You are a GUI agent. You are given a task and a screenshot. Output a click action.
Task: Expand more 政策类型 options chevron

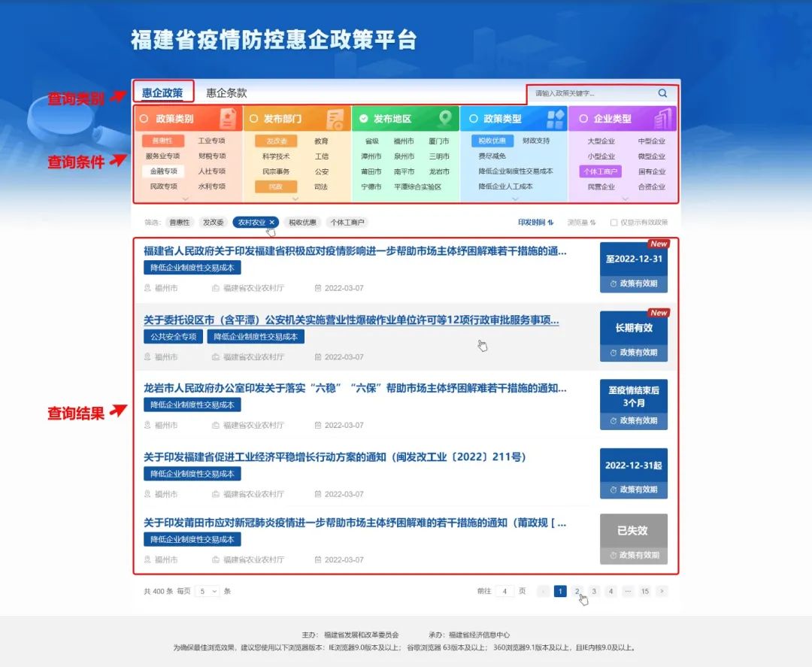(515, 199)
